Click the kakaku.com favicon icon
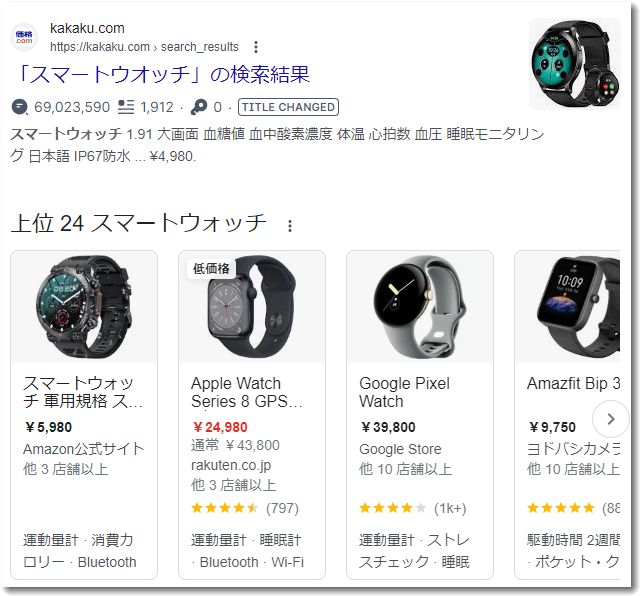This screenshot has width=640, height=596. click(x=24, y=37)
